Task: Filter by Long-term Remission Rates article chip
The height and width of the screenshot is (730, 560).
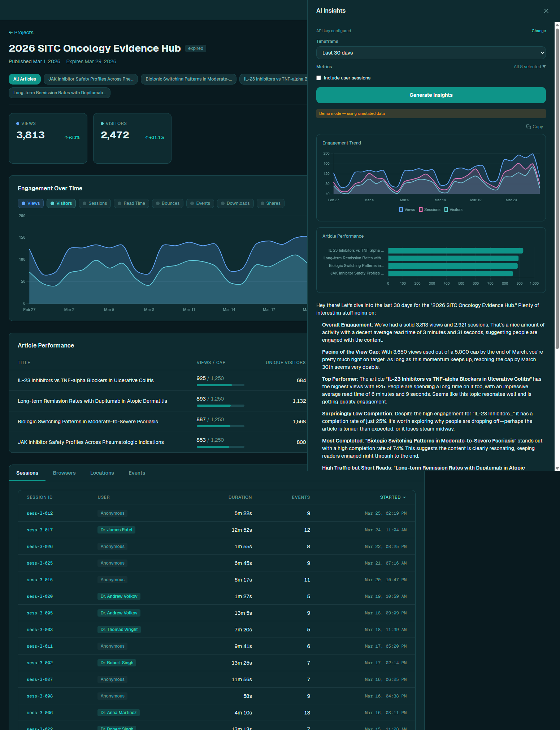Action: (x=60, y=93)
